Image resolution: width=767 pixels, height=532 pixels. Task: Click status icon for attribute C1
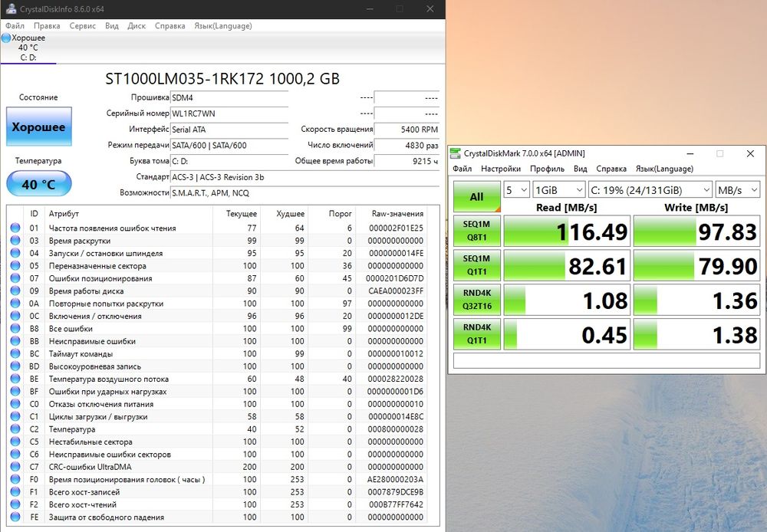point(15,416)
